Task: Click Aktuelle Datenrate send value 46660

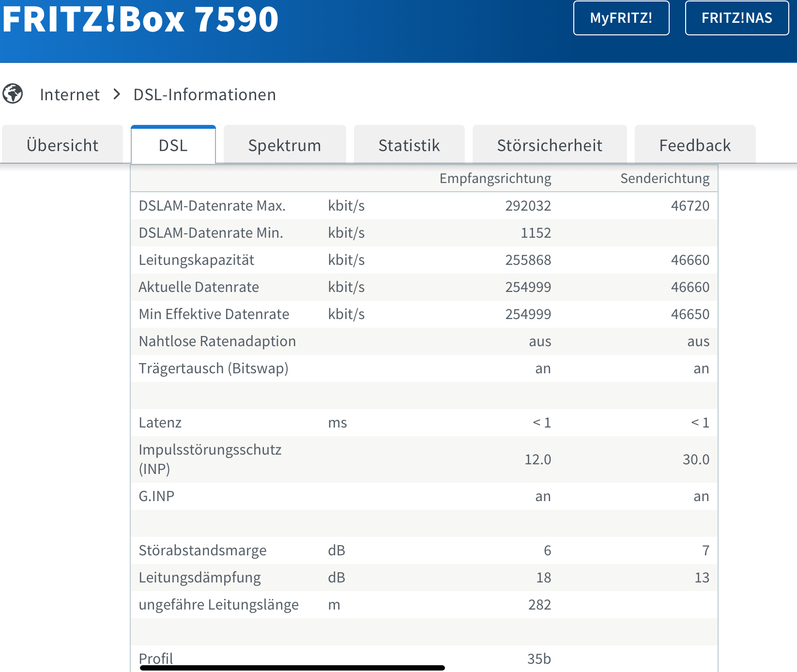Action: pyautogui.click(x=690, y=287)
